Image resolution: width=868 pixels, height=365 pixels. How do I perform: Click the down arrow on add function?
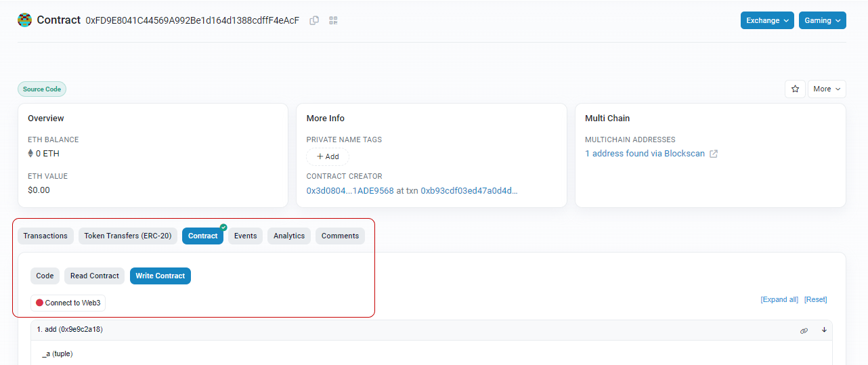(824, 330)
